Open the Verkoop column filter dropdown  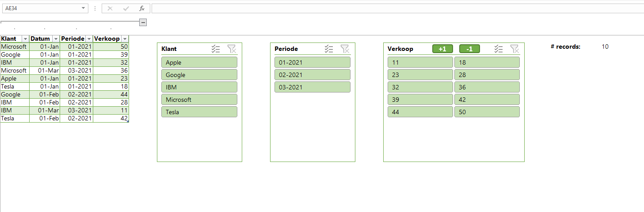(x=125, y=39)
